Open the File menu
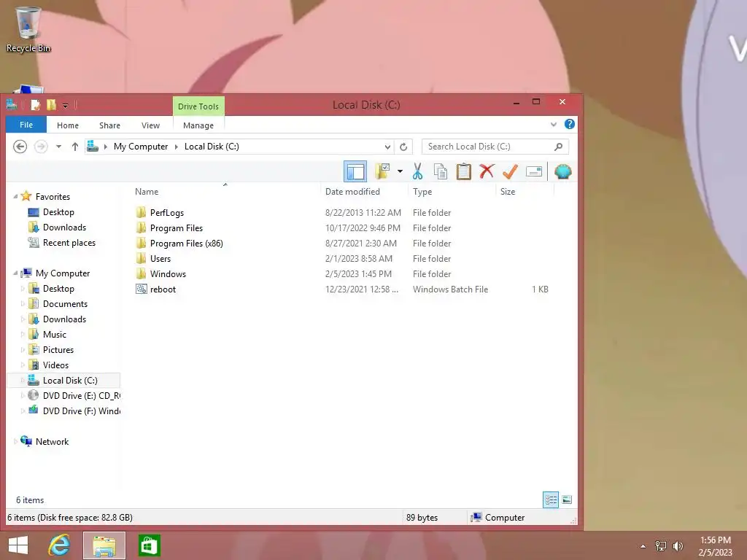The height and width of the screenshot is (560, 747). 26,125
